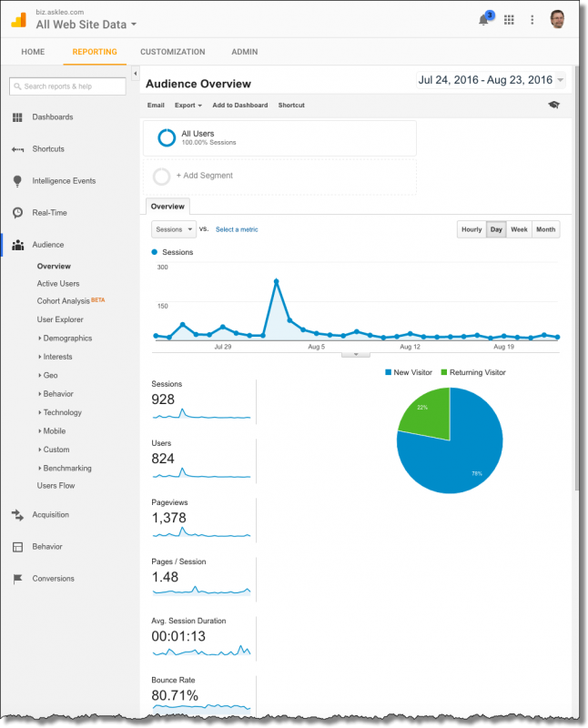The width and height of the screenshot is (588, 728).
Task: Click the Pageviews 1,378 value
Action: click(x=168, y=518)
